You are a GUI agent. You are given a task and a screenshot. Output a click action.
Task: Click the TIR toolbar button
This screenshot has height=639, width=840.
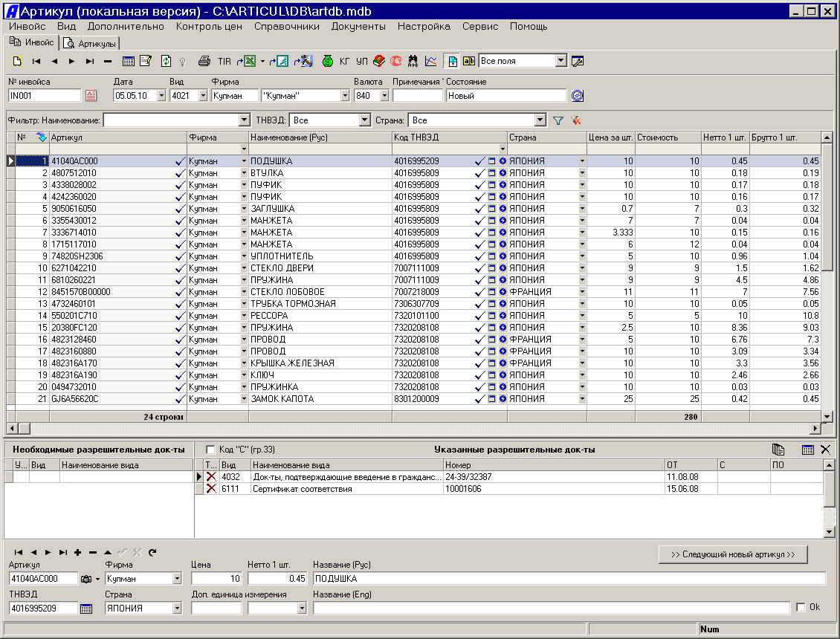point(224,61)
